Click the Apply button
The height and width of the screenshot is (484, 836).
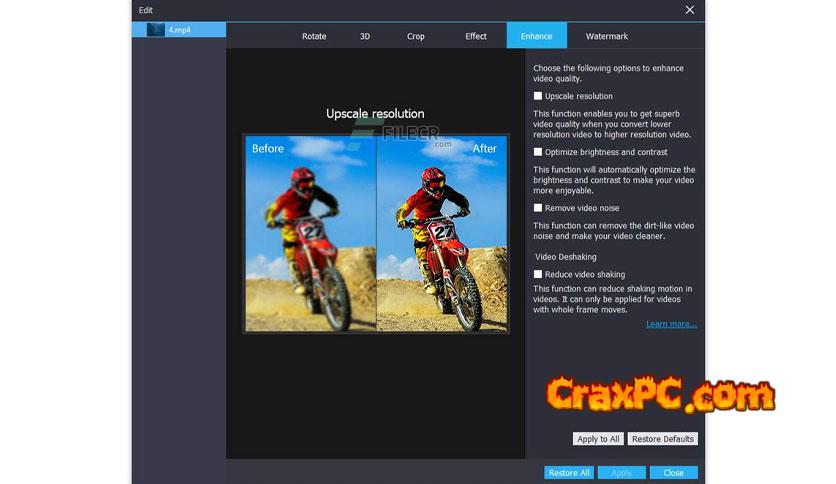(x=621, y=473)
